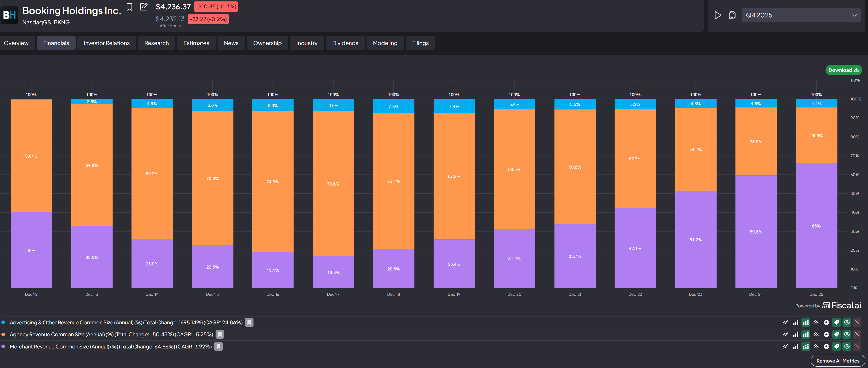The height and width of the screenshot is (368, 868).
Task: Click the bookmark icon beside Booking Holdings Inc.
Action: [129, 7]
